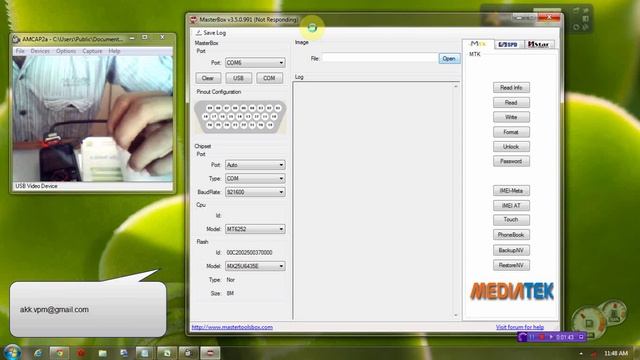640x360 pixels.
Task: Expand the Chipset Port Auto dropdown
Action: [255, 165]
